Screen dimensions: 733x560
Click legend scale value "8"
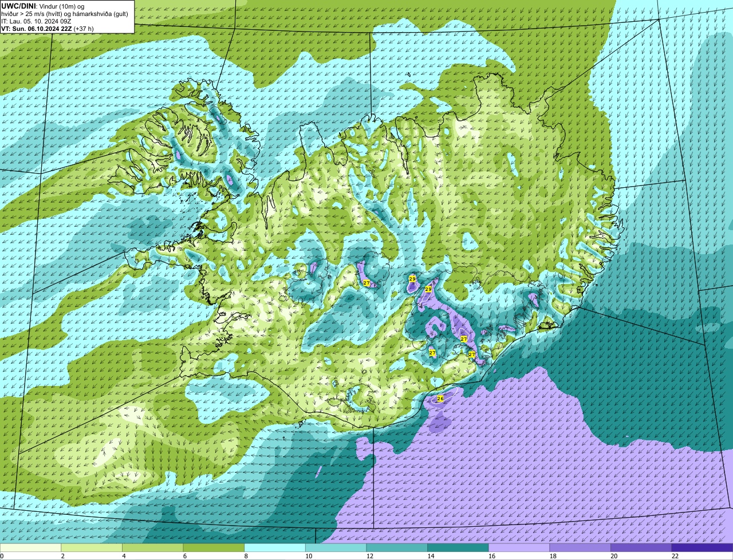(246, 556)
